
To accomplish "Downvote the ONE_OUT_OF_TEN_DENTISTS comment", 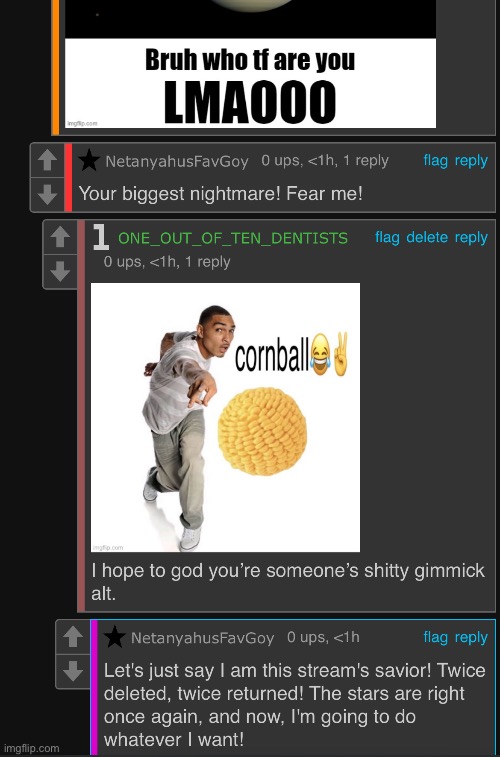I will pos(60,272).
